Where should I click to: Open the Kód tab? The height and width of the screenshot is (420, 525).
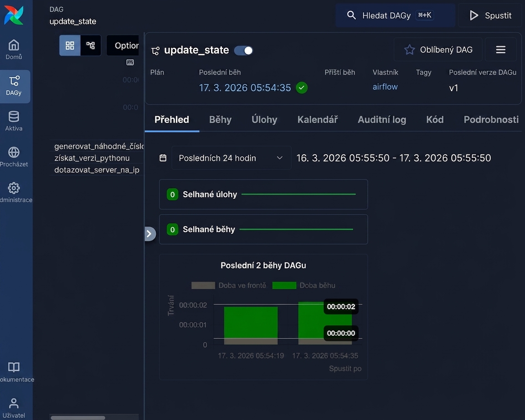click(x=435, y=120)
